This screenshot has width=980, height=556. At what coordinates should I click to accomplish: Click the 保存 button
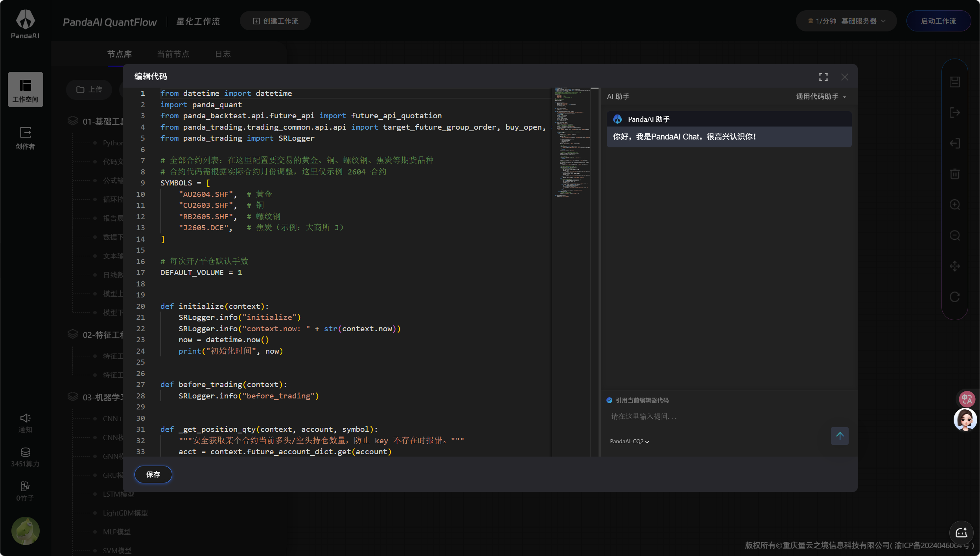(x=153, y=474)
